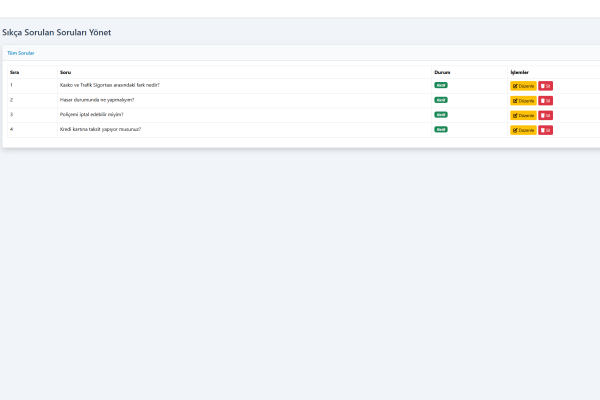
Task: Click the Soru column header
Action: click(66, 72)
